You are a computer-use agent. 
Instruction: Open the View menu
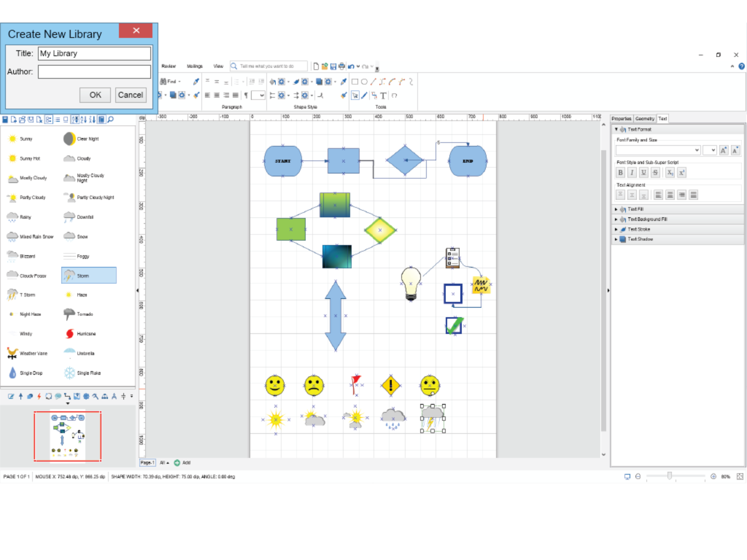coord(218,66)
